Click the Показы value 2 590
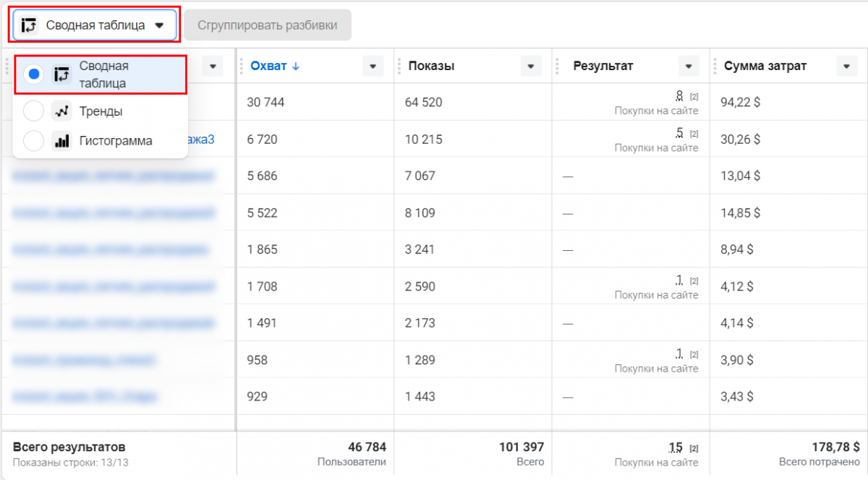This screenshot has height=480, width=868. click(x=420, y=286)
